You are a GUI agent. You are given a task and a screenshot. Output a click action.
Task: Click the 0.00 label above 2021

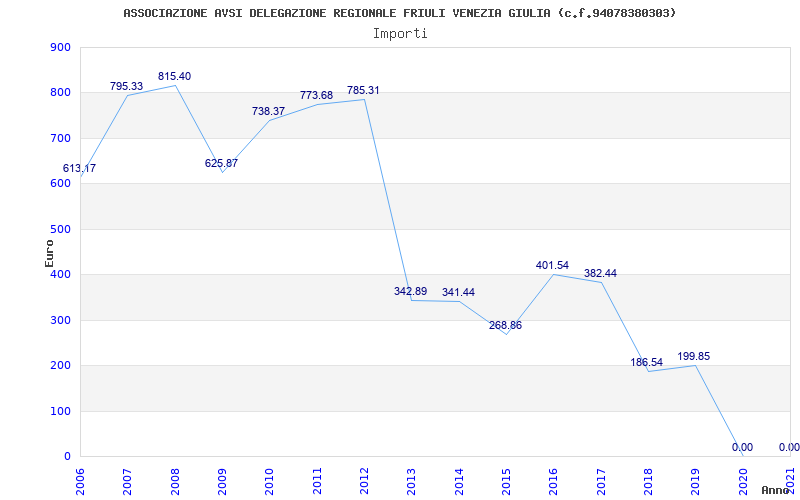point(789,447)
